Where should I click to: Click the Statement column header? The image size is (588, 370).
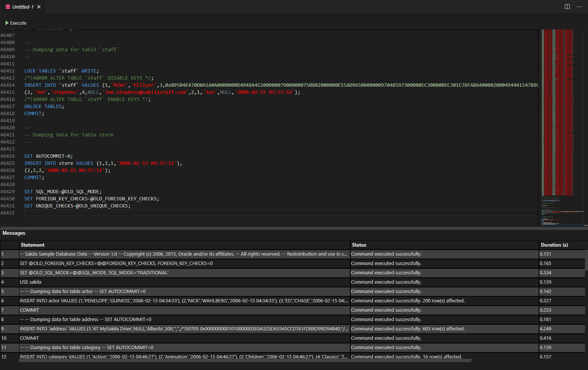point(33,245)
